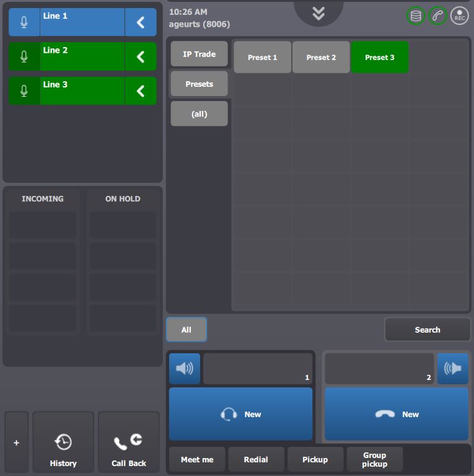Viewport: 474px width, 476px height.
Task: Open call History
Action: coord(63,443)
